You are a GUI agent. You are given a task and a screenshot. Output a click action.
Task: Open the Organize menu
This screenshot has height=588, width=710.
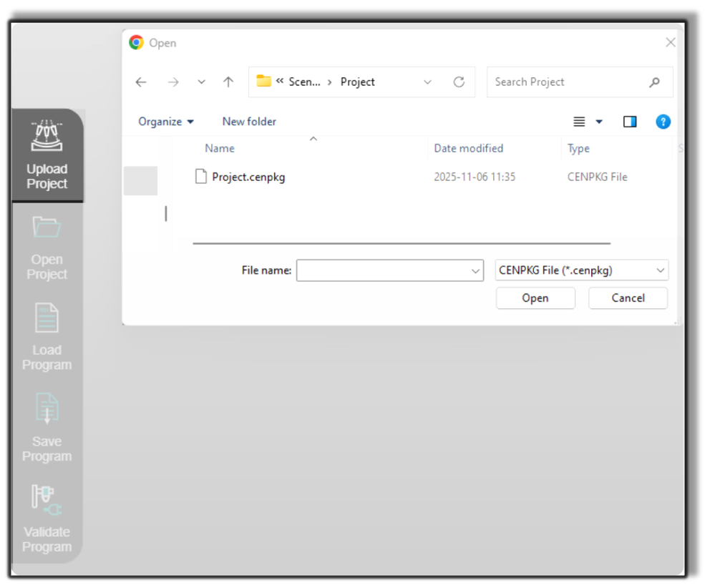click(x=166, y=122)
